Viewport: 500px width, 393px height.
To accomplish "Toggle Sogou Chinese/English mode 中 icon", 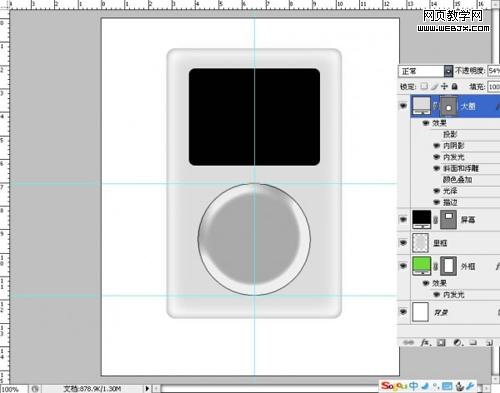I will click(414, 386).
